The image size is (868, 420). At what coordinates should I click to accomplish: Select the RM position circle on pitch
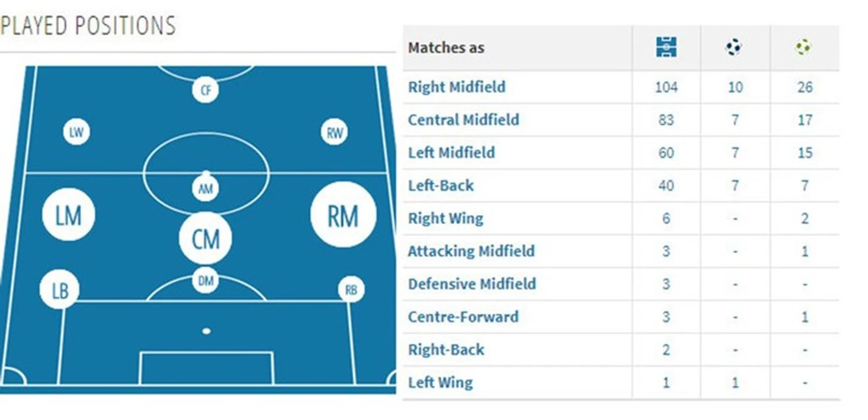343,214
